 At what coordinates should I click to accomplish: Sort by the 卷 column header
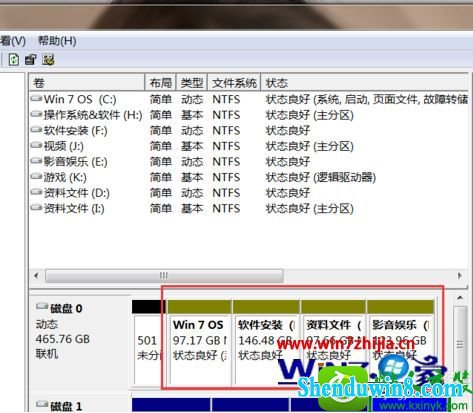click(x=87, y=82)
